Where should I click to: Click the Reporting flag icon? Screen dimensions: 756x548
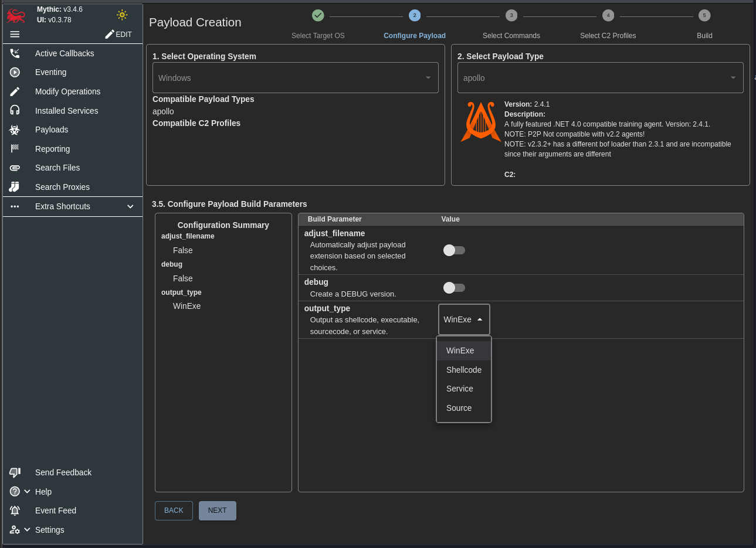(15, 149)
